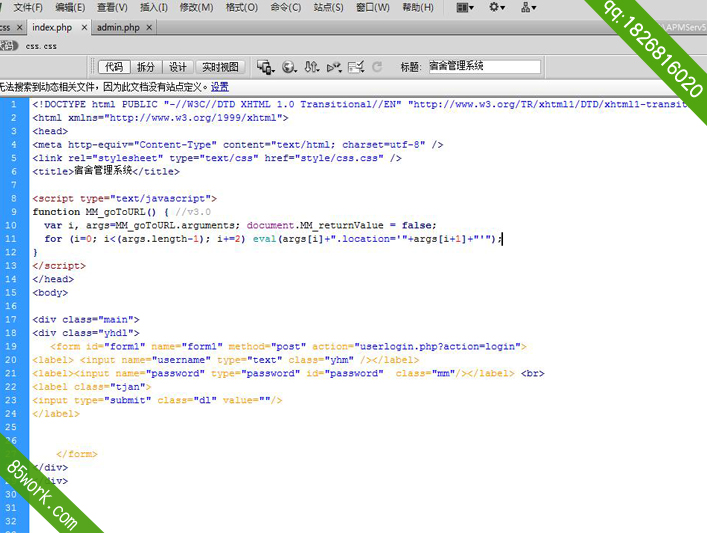This screenshot has width=707, height=533.
Task: Switch to the index.php tab
Action: tap(52, 28)
